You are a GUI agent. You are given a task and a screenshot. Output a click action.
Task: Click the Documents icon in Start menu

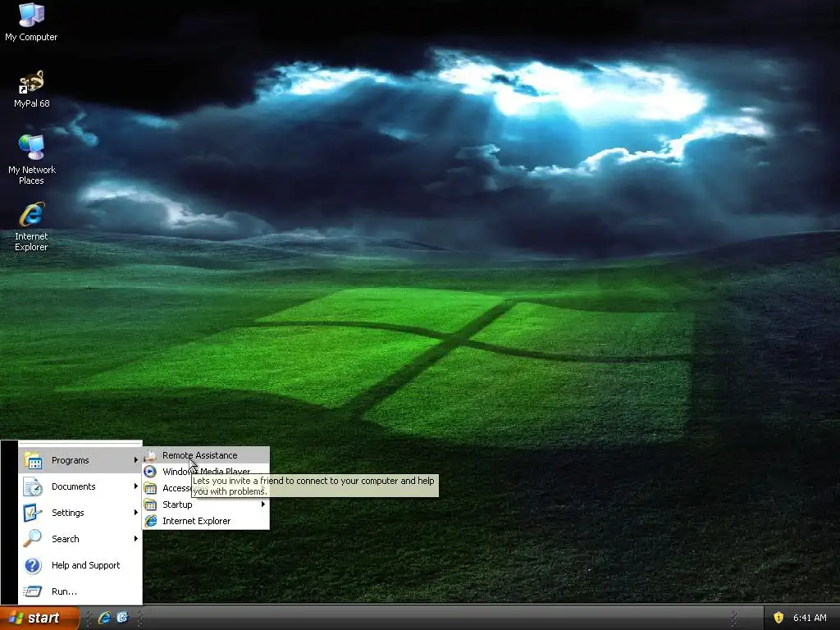[x=33, y=486]
